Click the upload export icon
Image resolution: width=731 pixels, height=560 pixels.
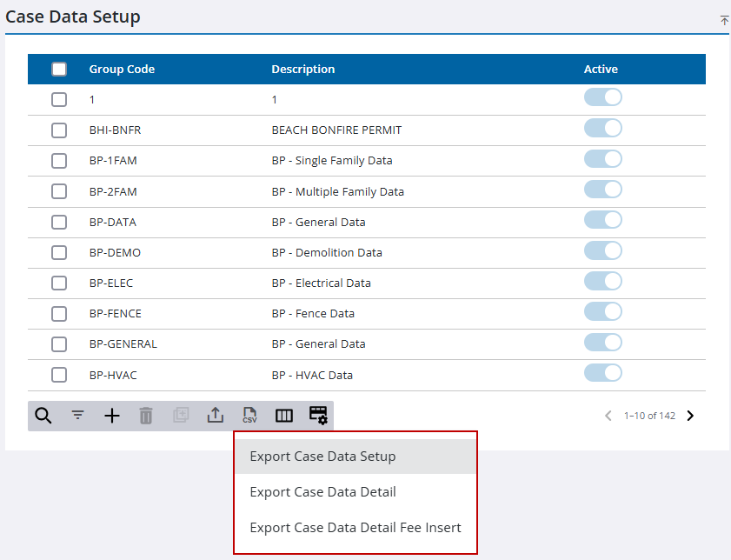coord(215,416)
